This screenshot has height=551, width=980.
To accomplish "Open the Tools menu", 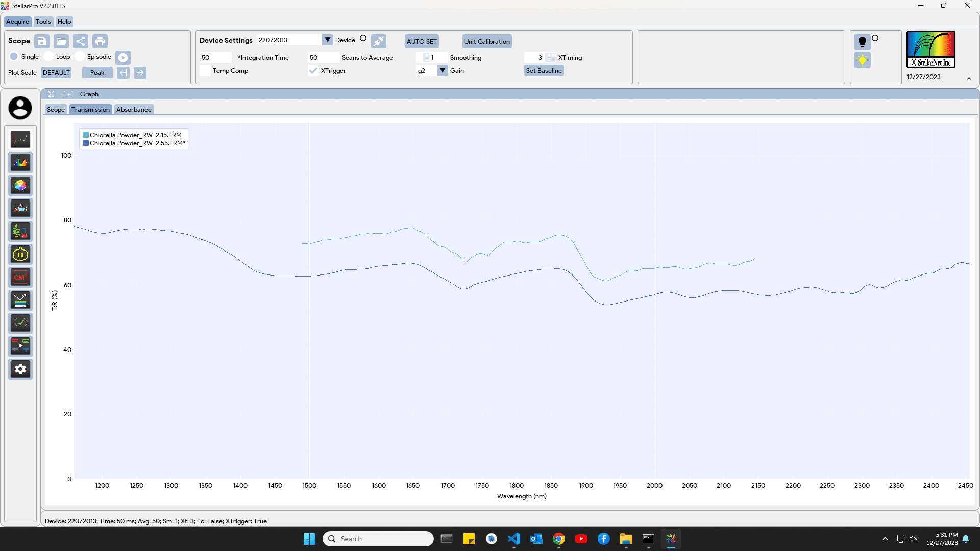I will tap(43, 21).
